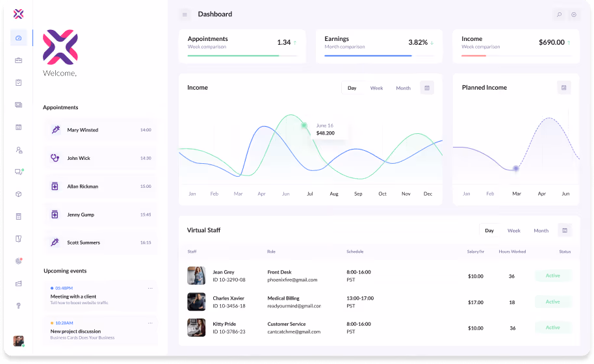Select the Day tab in Virtual Staff
594x364 pixels.
(489, 230)
